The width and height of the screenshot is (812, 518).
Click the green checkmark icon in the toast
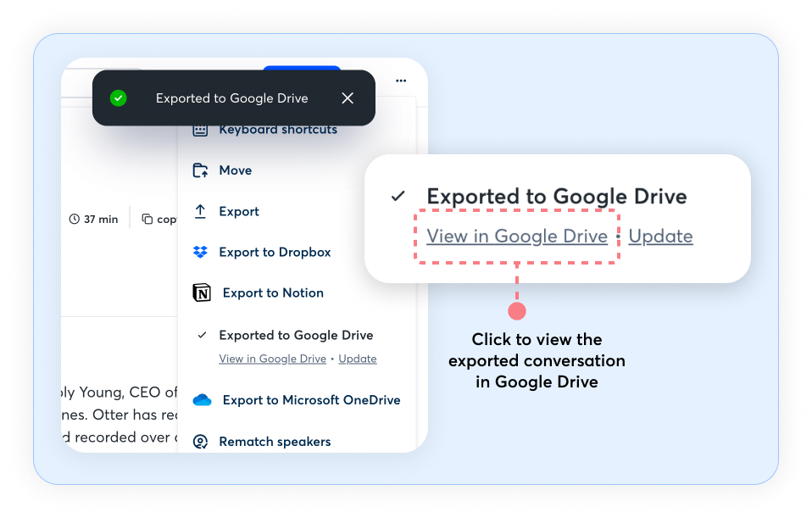click(119, 97)
